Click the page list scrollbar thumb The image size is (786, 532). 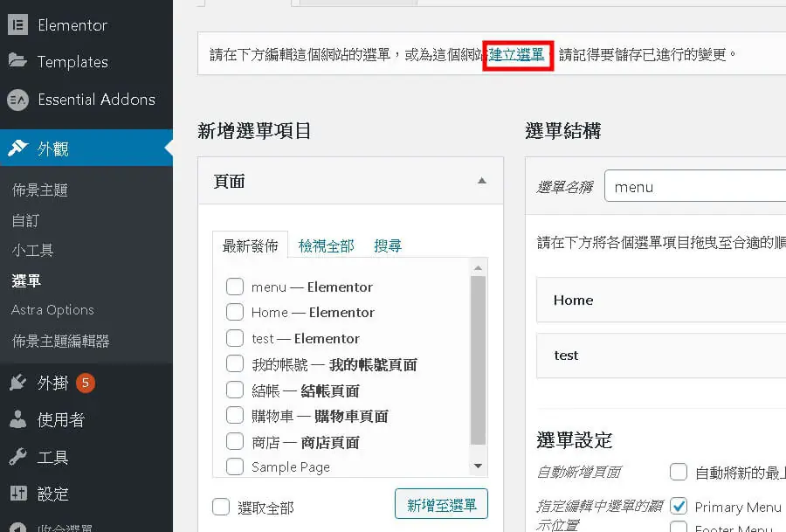coord(479,360)
